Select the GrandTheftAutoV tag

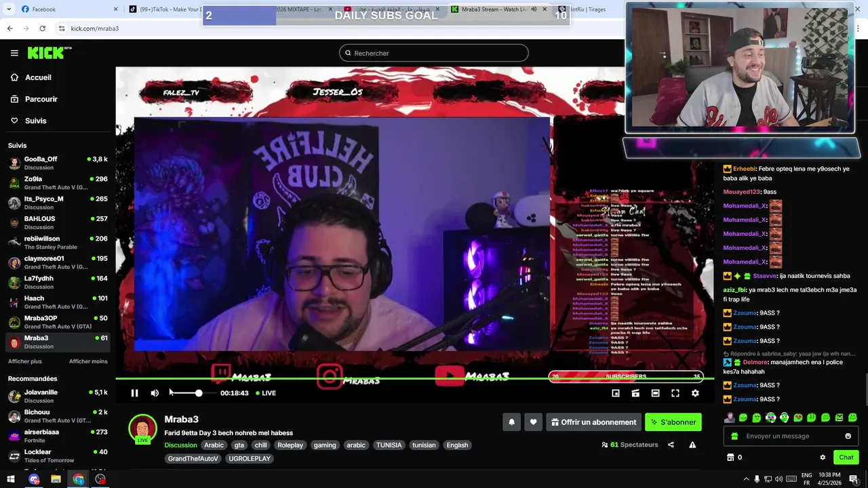click(193, 459)
